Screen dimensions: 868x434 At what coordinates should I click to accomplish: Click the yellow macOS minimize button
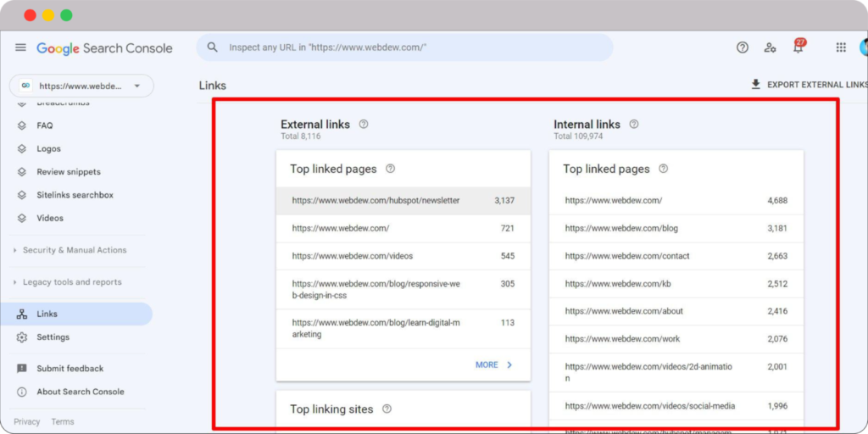coord(48,15)
